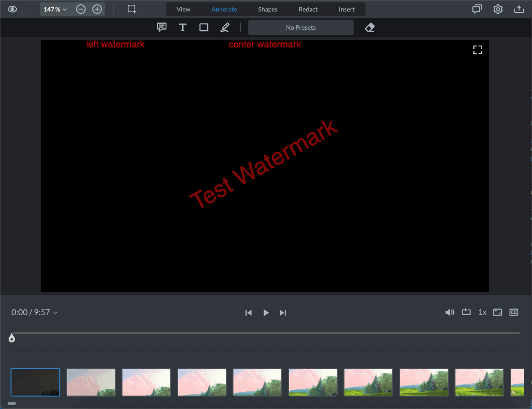Screen dimensions: 532x409
Task: Switch to the Shapes tab
Action: (267, 9)
